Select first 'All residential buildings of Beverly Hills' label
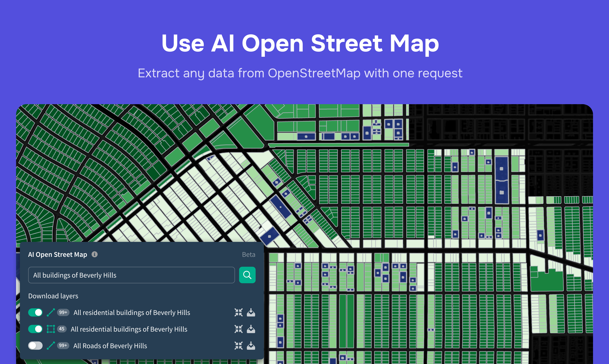The image size is (609, 364). pyautogui.click(x=132, y=313)
